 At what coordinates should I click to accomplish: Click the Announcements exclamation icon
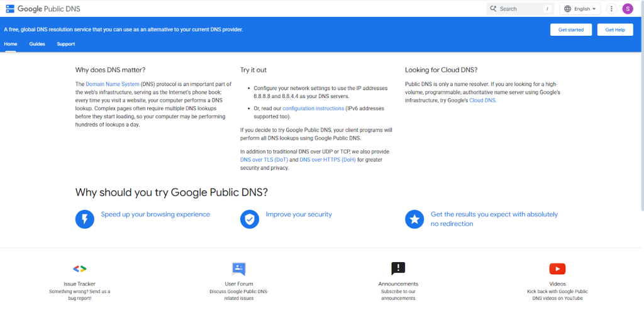398,269
